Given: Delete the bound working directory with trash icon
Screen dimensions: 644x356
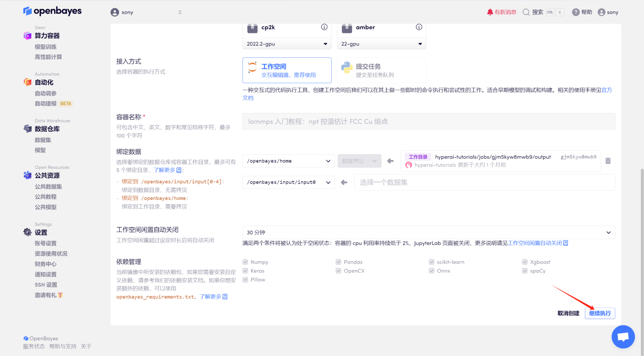Looking at the screenshot, I should [608, 161].
